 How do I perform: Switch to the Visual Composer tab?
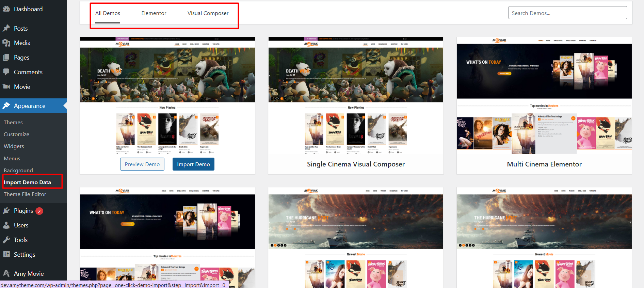(x=208, y=13)
